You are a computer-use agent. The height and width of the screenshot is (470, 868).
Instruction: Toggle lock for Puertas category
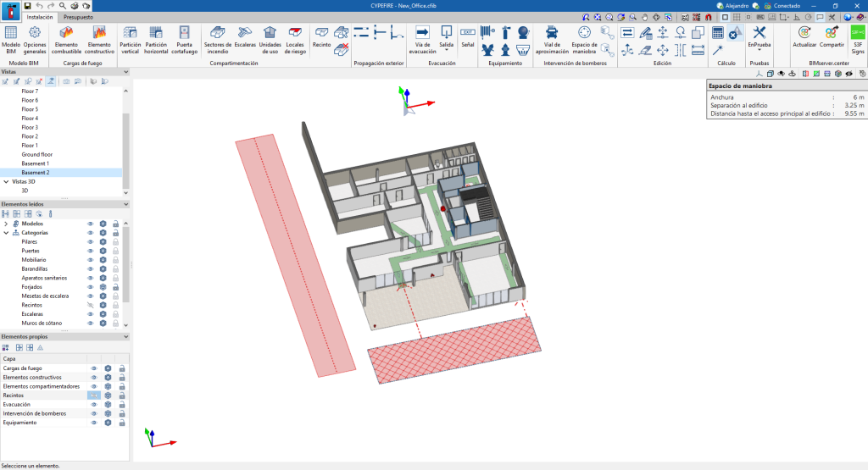pos(115,251)
